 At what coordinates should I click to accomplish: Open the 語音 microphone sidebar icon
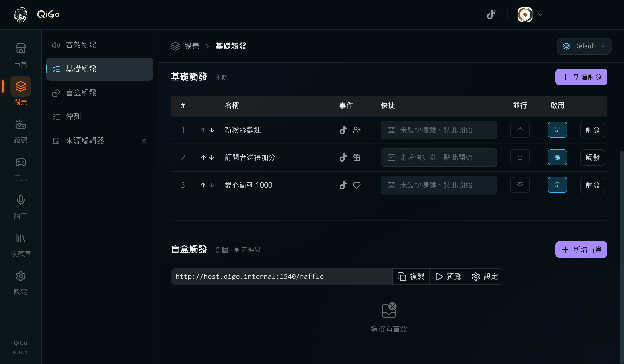click(21, 207)
